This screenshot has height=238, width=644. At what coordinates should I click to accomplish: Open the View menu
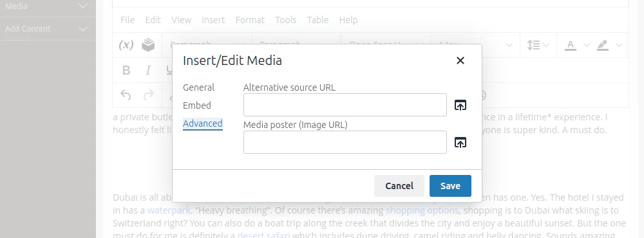(x=181, y=20)
